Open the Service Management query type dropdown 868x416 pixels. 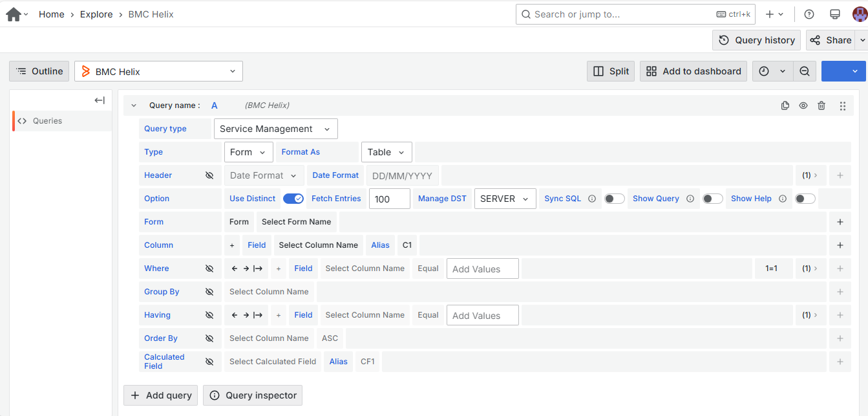point(276,129)
